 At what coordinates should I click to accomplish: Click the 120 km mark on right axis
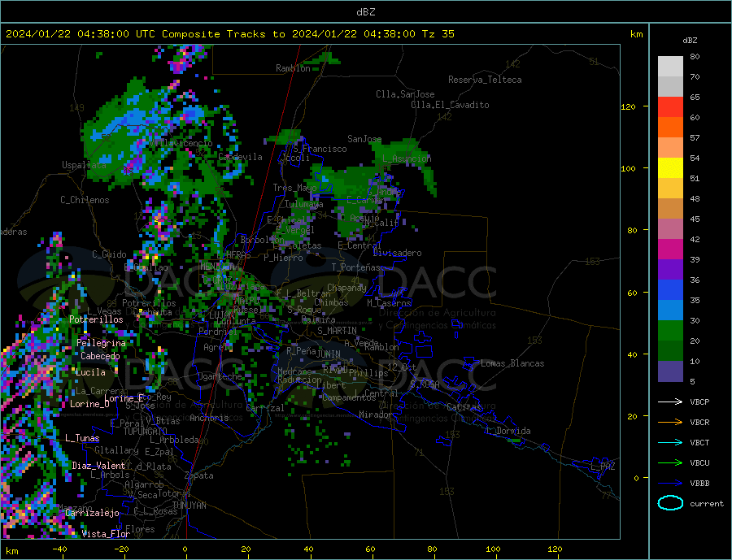pyautogui.click(x=629, y=106)
